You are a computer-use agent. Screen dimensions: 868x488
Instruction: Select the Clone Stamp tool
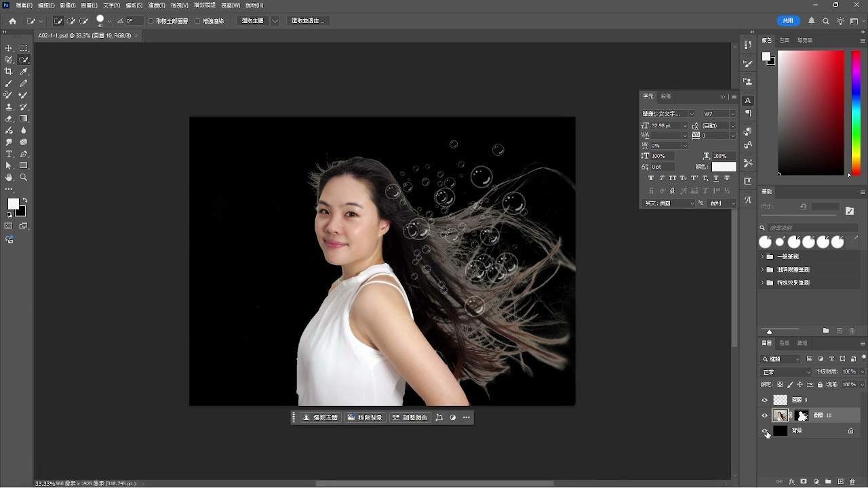pos(9,107)
